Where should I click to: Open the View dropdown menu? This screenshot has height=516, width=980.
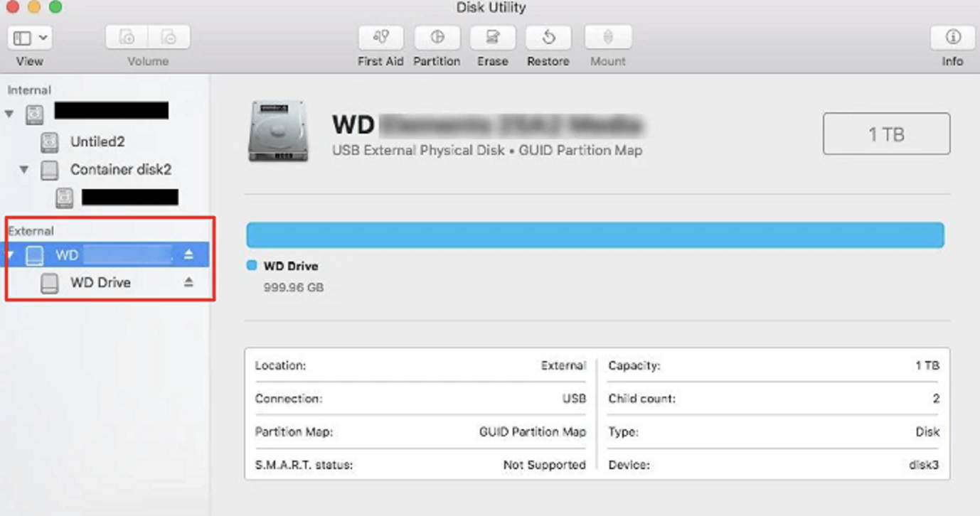pyautogui.click(x=30, y=38)
